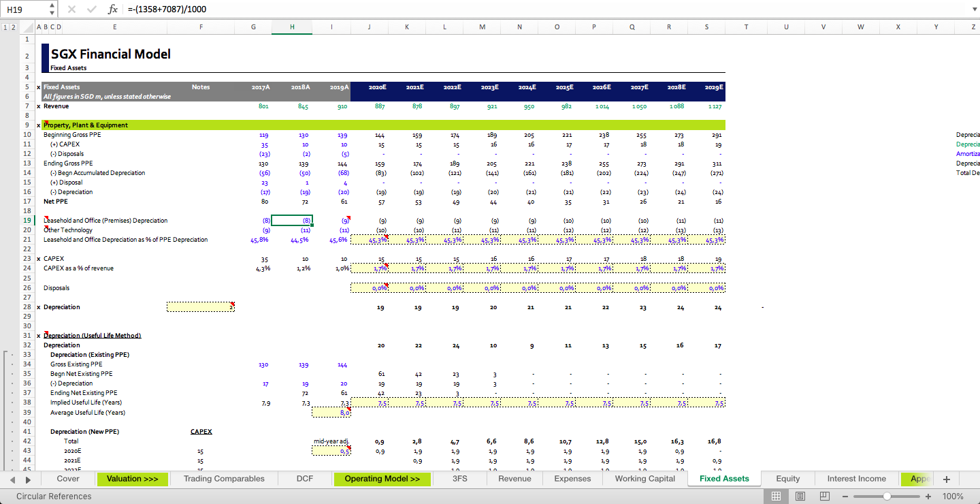Select the SGX Financial Model title cell
The image size is (980, 504).
110,54
